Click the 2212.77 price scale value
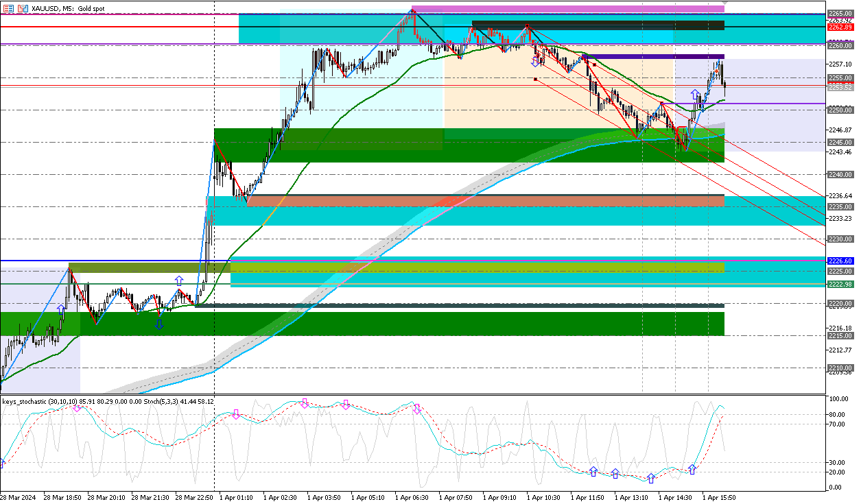This screenshot has height=504, width=861. coord(840,350)
